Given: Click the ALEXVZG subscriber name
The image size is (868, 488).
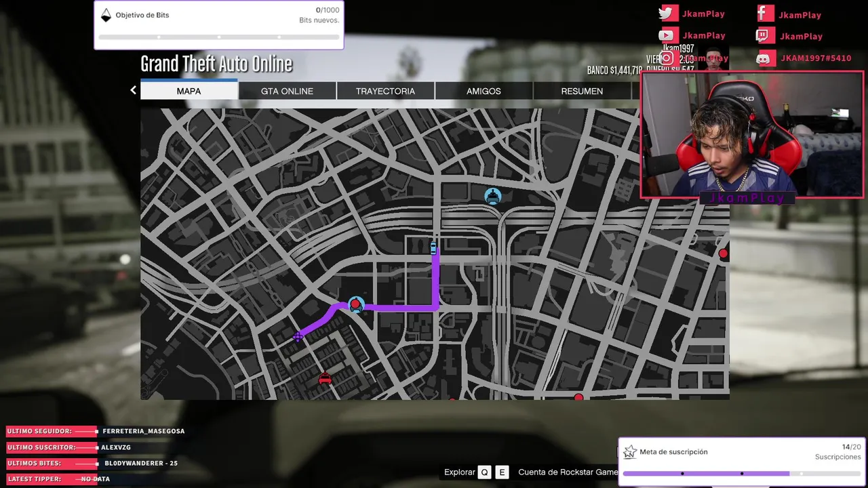Looking at the screenshot, I should pos(116,447).
